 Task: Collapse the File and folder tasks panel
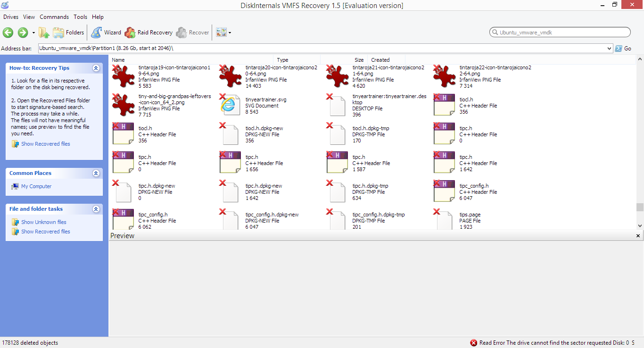(x=96, y=209)
